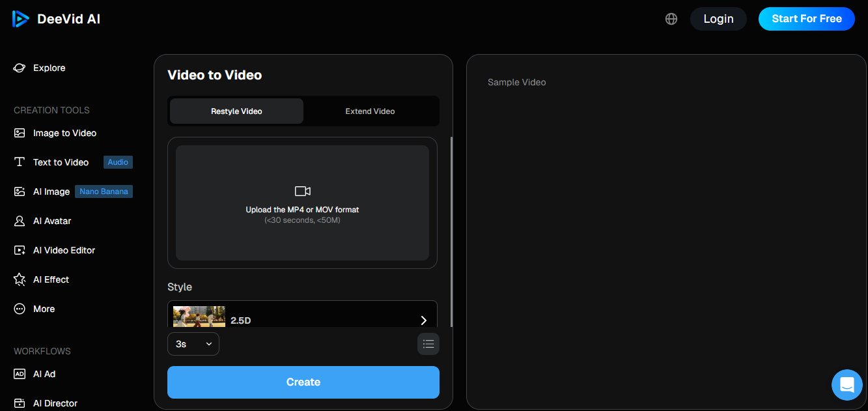The image size is (868, 411).
Task: Switch to the Restyle Video tab
Action: (x=236, y=111)
